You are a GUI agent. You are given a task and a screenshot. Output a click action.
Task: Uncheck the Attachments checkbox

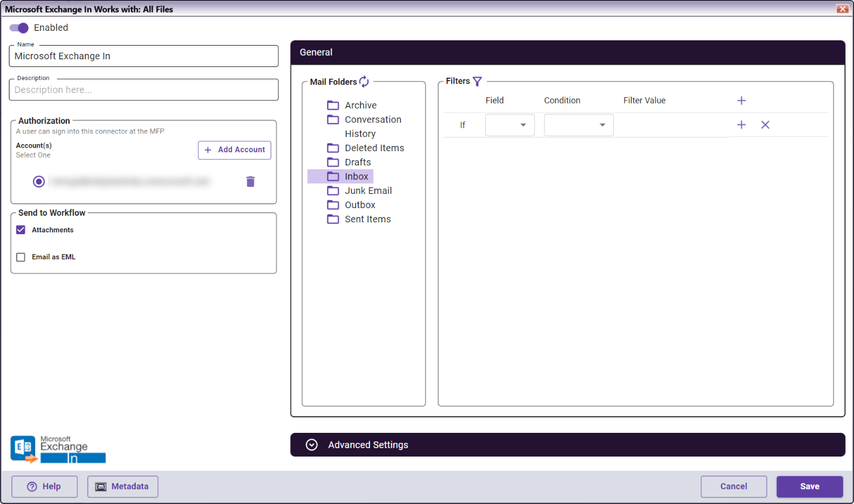[21, 230]
